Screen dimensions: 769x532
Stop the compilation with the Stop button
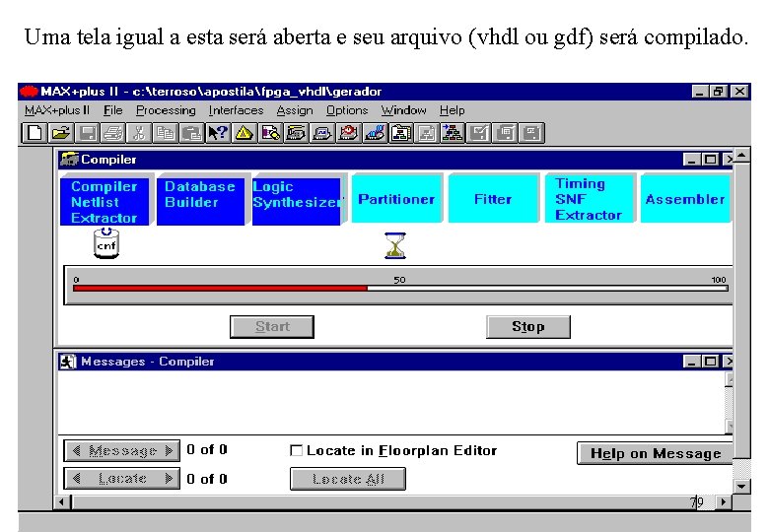528,327
